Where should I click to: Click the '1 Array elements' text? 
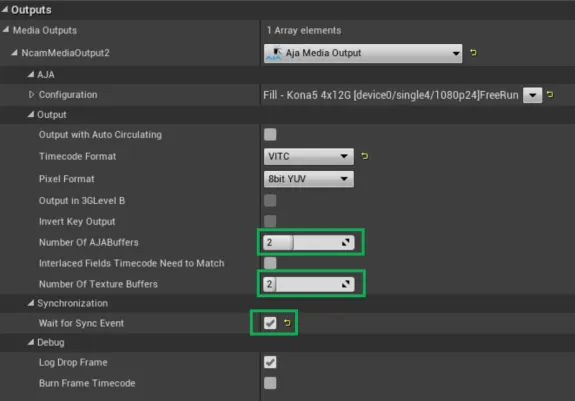coord(304,30)
